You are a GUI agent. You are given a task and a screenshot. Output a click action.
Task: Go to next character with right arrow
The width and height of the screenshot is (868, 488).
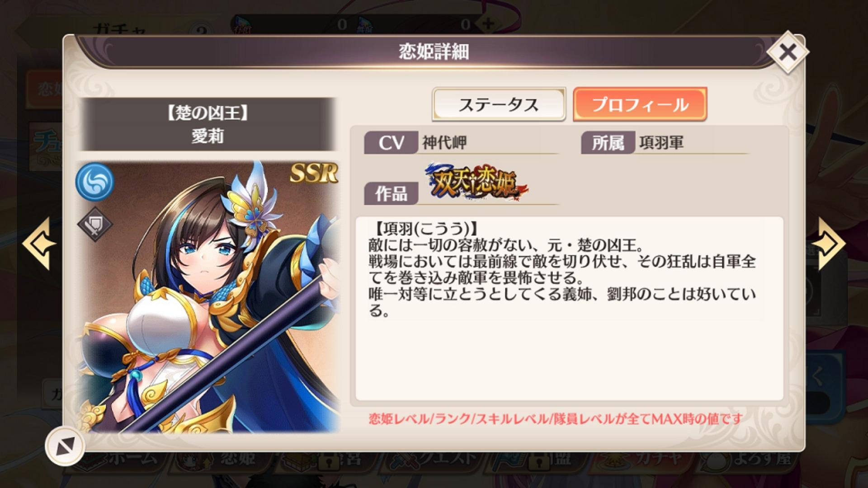pos(828,244)
